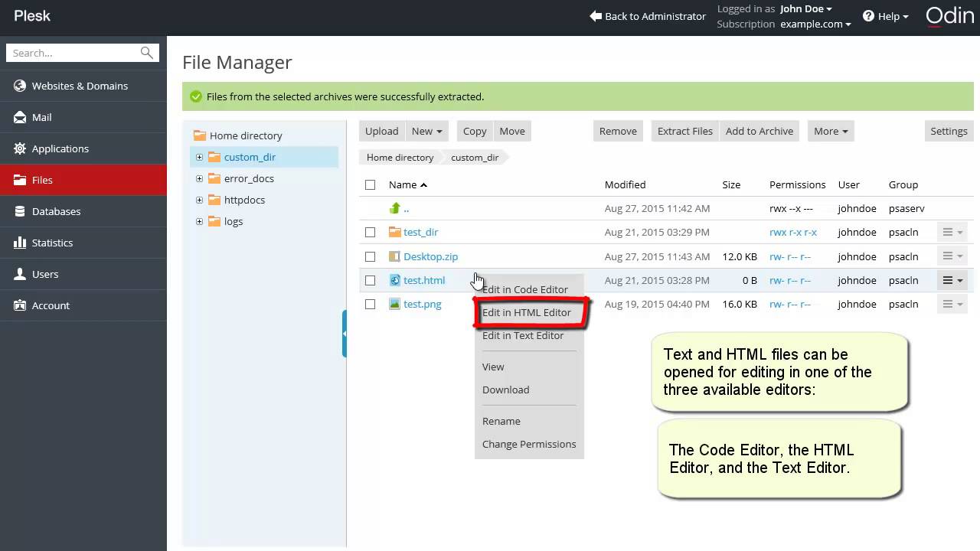Click the Statistics bar chart icon
980x551 pixels.
point(20,243)
